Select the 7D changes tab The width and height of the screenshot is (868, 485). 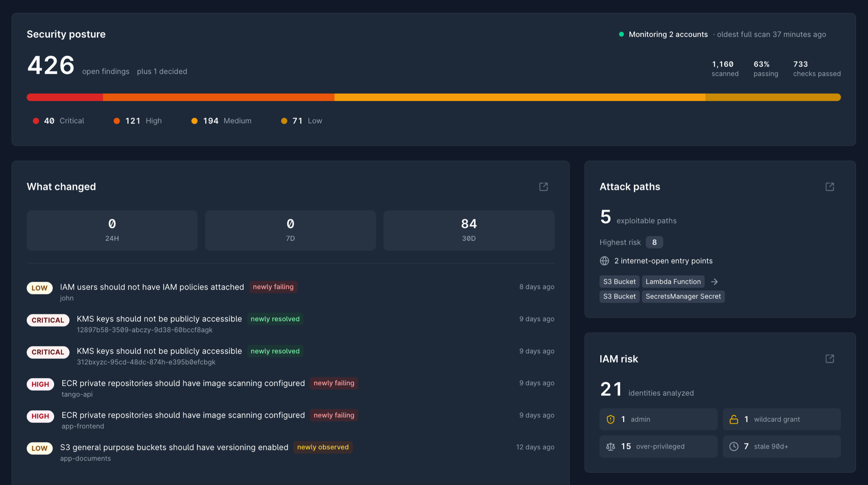(290, 231)
